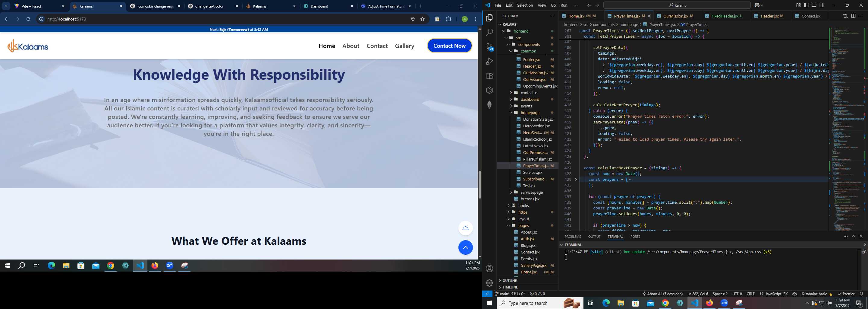868x309 pixels.
Task: Switch to the PROBLEMS panel tab
Action: [x=573, y=237]
